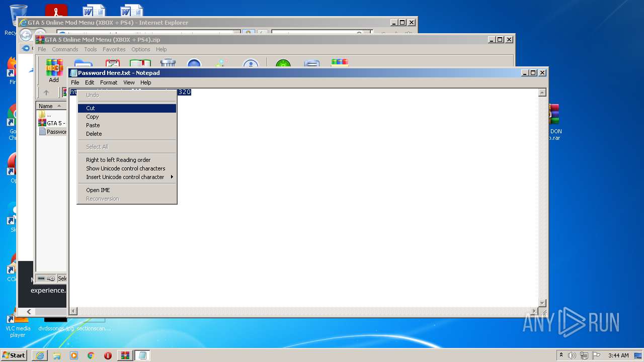Select Right to left Reading order

(x=127, y=160)
